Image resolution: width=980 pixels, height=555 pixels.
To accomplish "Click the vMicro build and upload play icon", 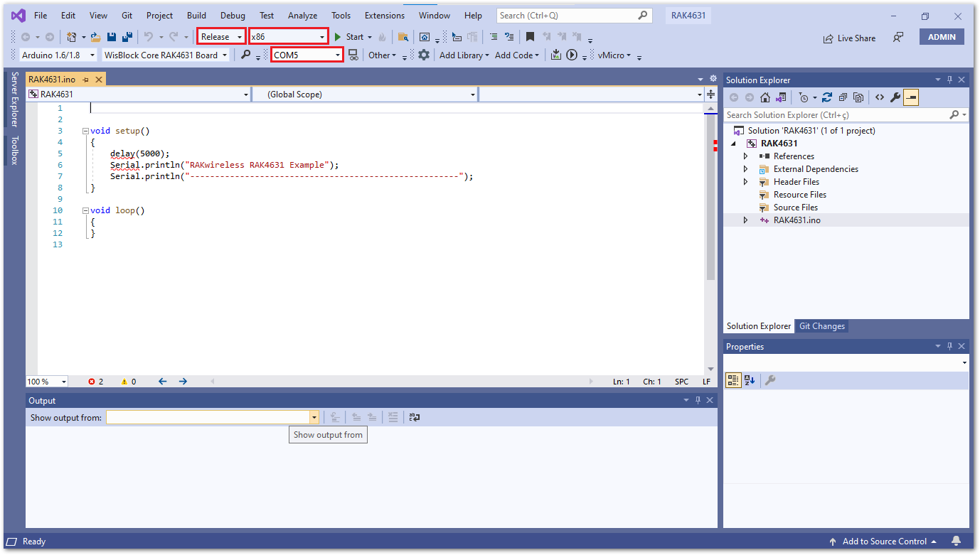I will tap(572, 55).
